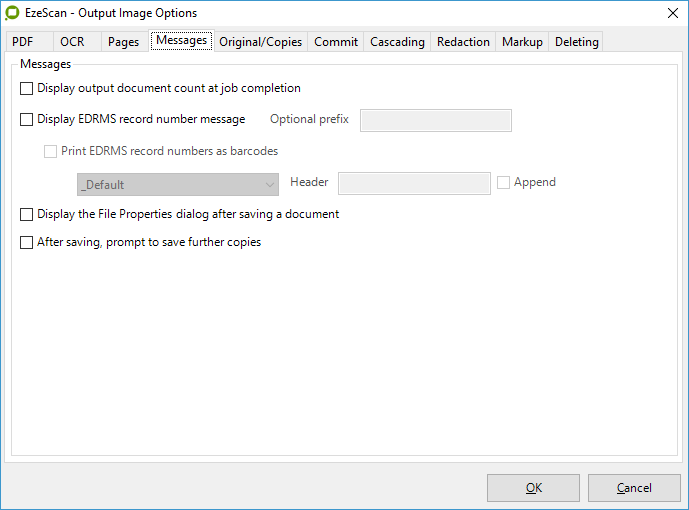Click the EzeScan app icon in title bar
689x510 pixels.
(x=13, y=13)
